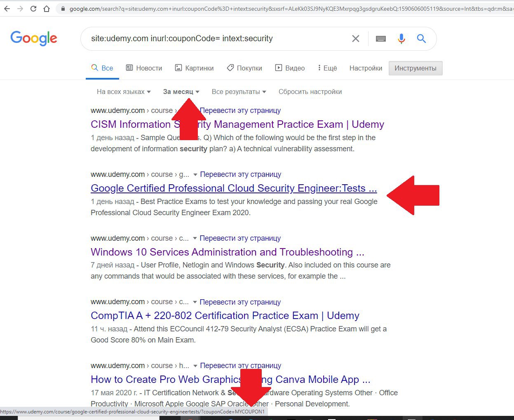The width and height of the screenshot is (514, 420).
Task: Switch to the Картинки tab
Action: click(x=194, y=68)
